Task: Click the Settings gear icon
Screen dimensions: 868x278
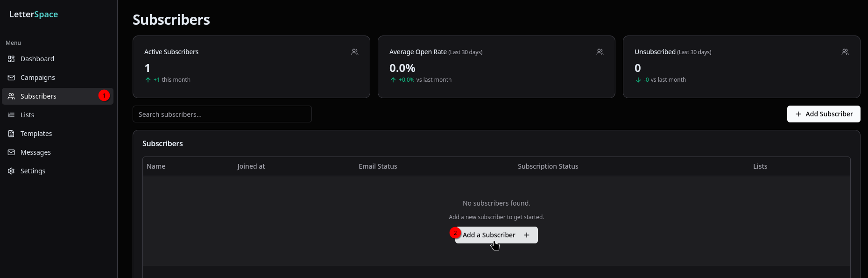Action: pyautogui.click(x=11, y=171)
